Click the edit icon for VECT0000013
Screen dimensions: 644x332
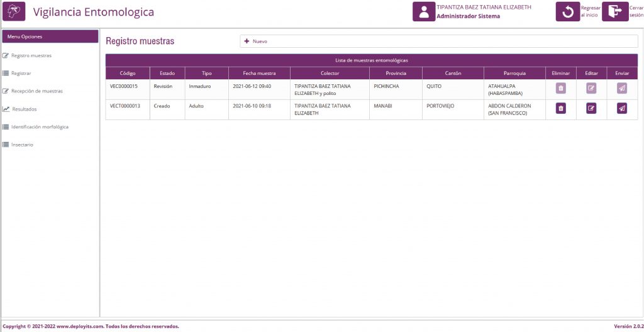(591, 109)
